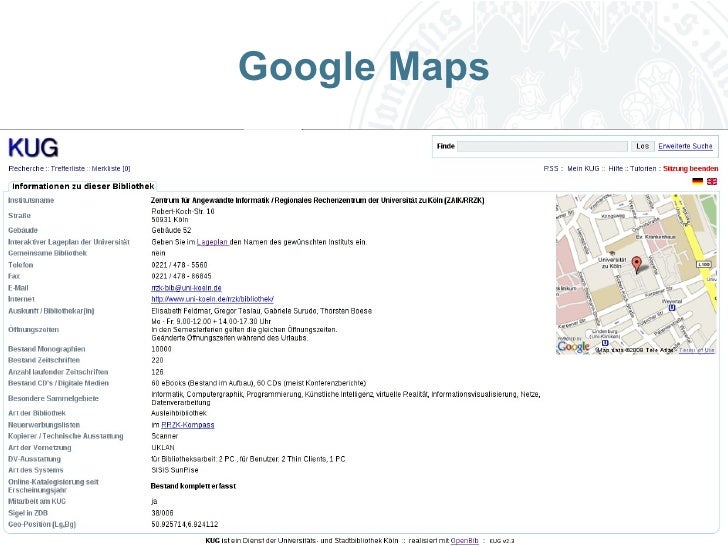Open the Hilfe menu item
The width and height of the screenshot is (728, 546).
click(615, 169)
